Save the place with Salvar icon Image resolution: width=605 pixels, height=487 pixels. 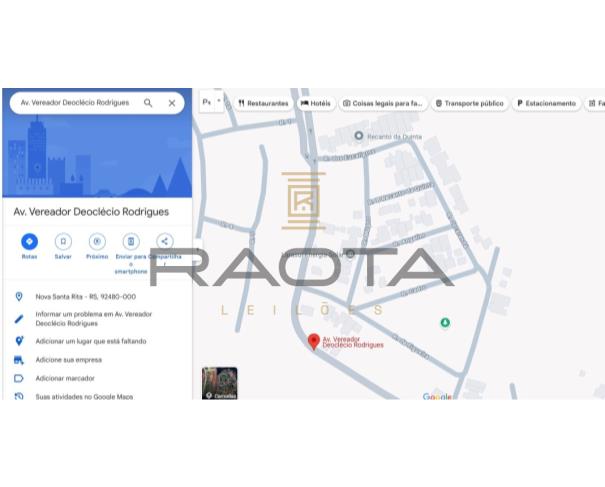[x=63, y=242]
